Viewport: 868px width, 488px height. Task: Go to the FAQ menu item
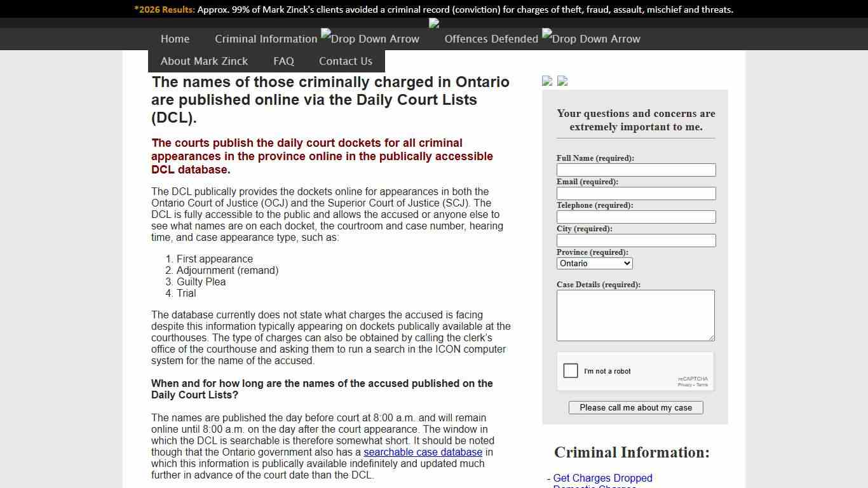[x=283, y=61]
